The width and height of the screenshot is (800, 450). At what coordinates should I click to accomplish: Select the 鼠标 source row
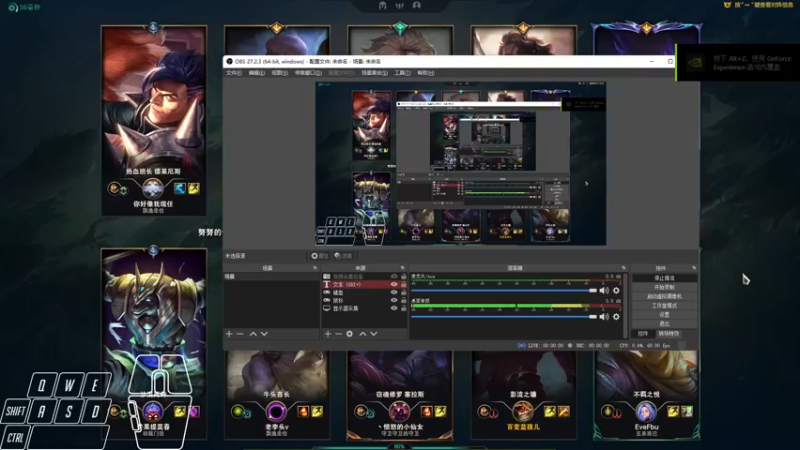pos(364,301)
